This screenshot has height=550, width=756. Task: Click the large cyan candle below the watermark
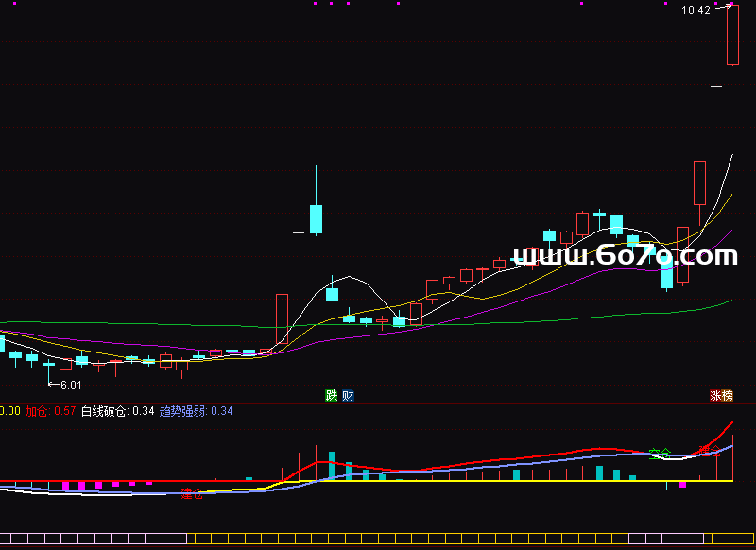(x=666, y=272)
